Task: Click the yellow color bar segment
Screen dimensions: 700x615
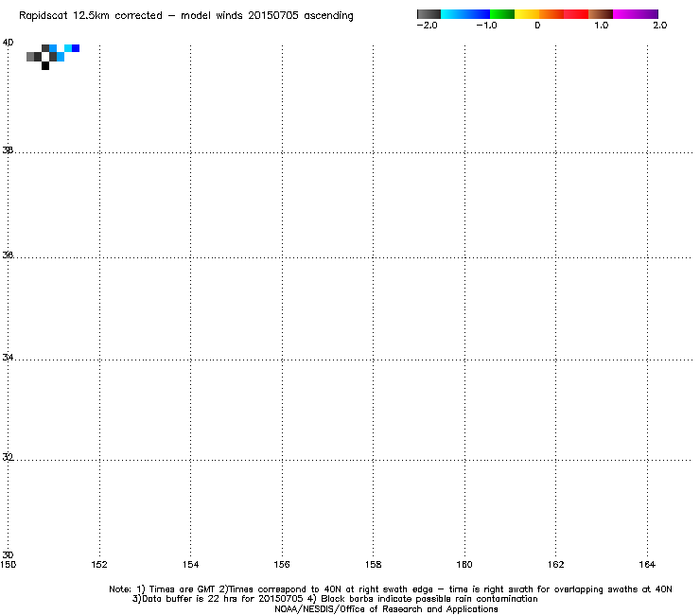Action: tap(527, 14)
